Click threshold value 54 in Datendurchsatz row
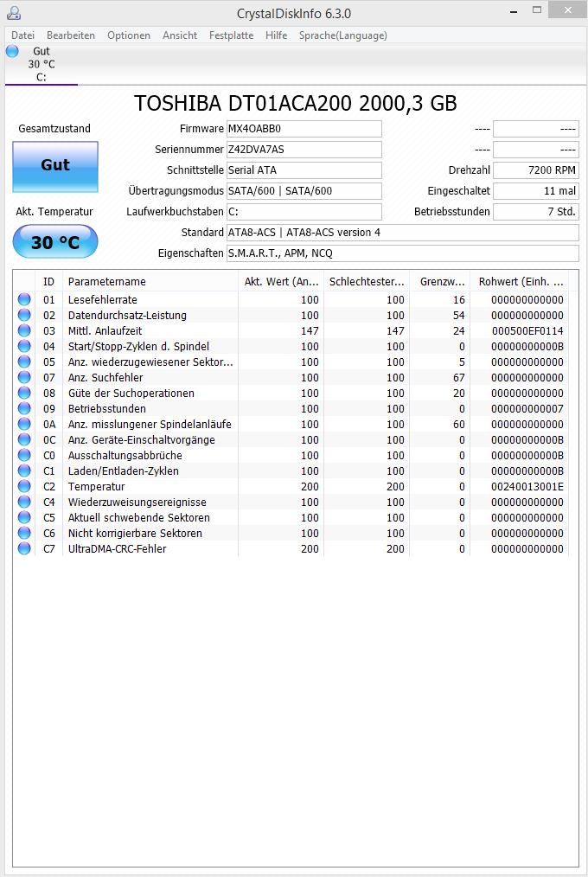Image resolution: width=588 pixels, height=877 pixels. point(459,315)
